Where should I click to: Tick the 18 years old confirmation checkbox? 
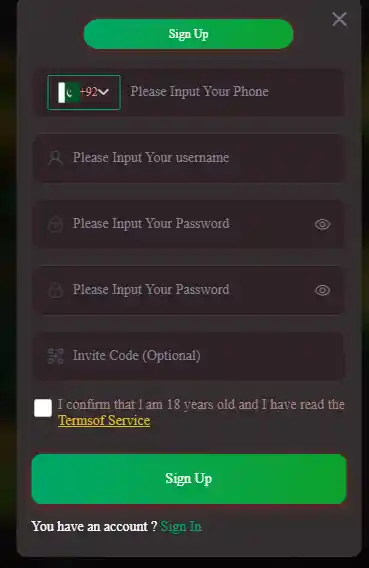click(x=43, y=408)
